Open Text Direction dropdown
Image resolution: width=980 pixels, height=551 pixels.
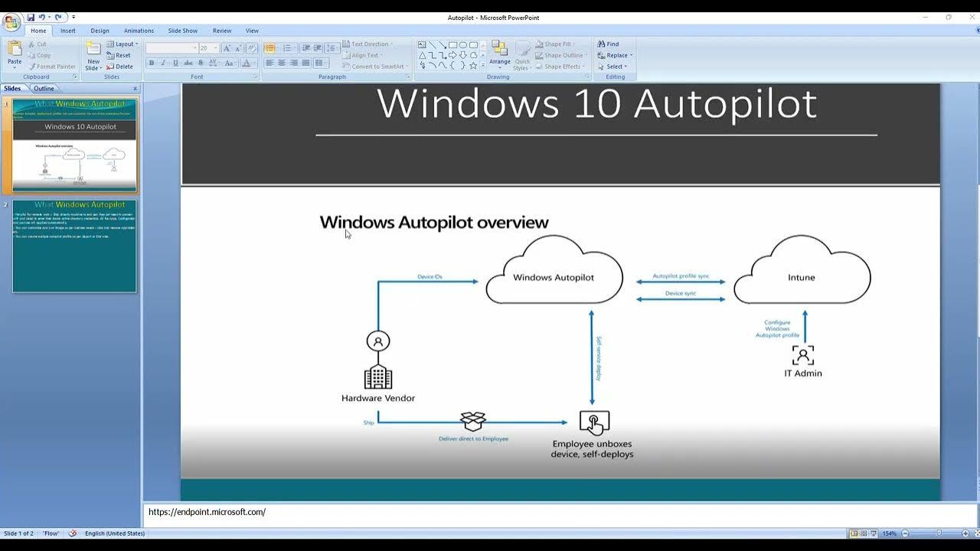click(x=367, y=44)
